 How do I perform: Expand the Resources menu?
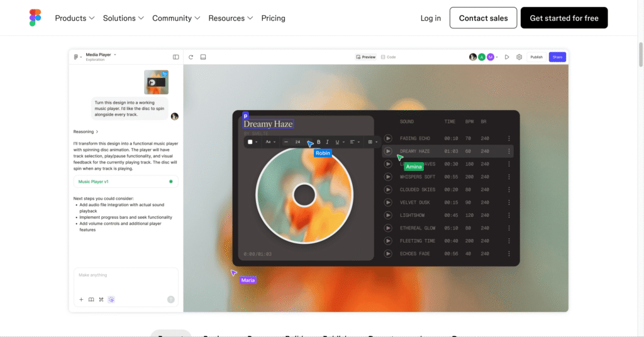coord(230,18)
